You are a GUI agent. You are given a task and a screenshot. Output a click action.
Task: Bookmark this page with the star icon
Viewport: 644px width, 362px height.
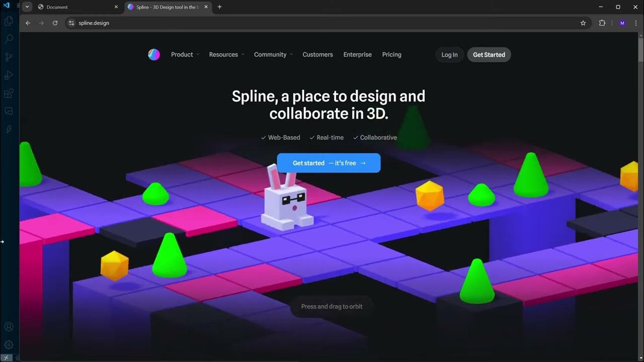583,23
